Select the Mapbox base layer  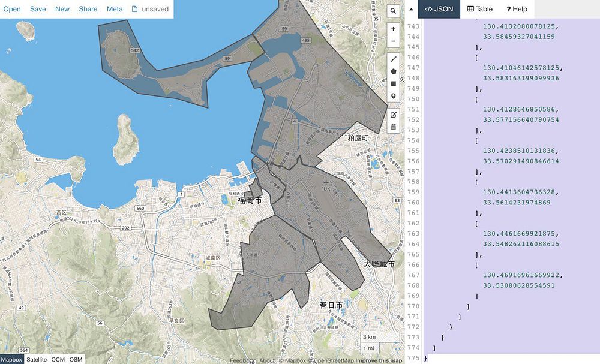click(x=11, y=359)
